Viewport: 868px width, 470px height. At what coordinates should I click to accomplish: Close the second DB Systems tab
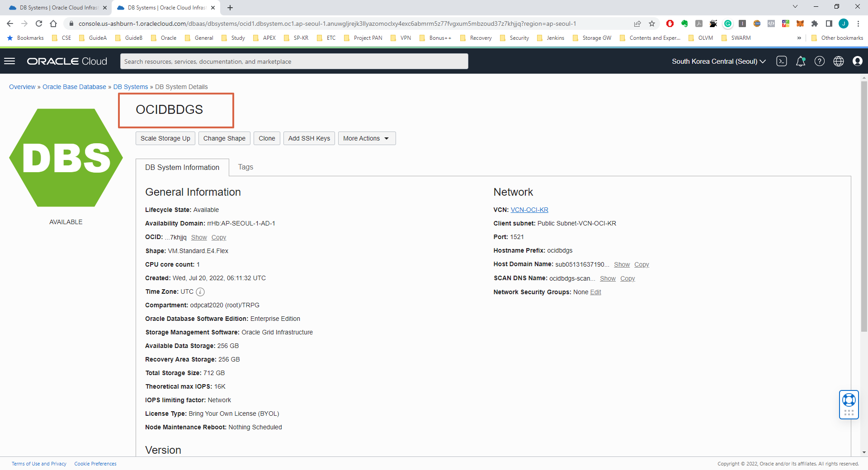213,8
